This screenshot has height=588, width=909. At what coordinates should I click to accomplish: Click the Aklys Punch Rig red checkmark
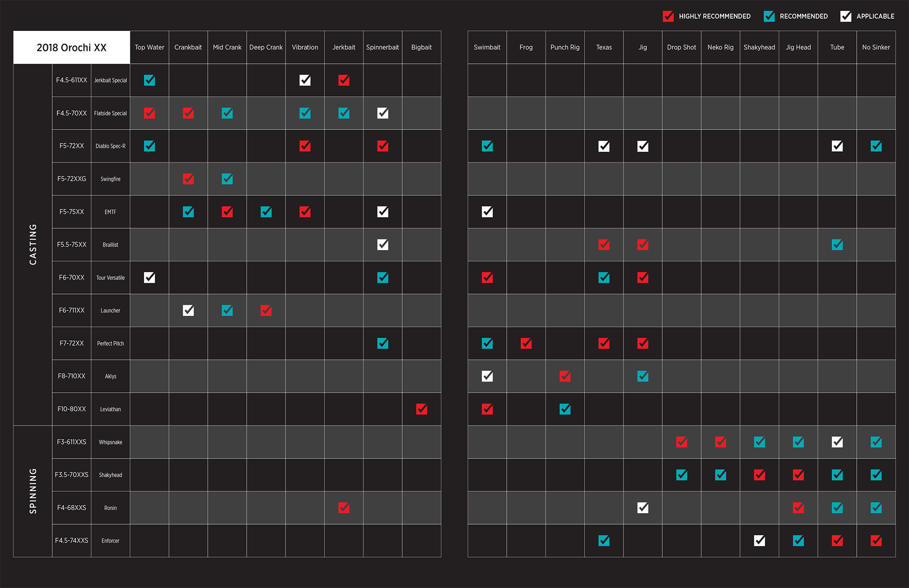click(x=565, y=376)
